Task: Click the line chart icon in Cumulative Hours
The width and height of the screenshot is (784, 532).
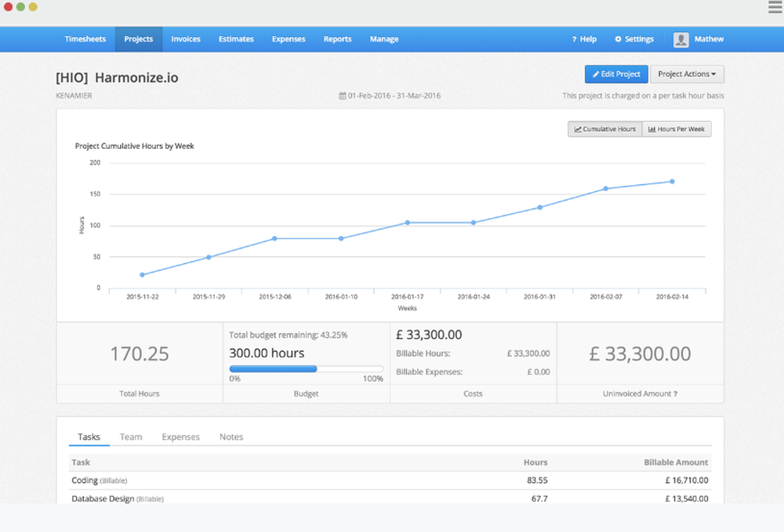Action: [x=578, y=128]
